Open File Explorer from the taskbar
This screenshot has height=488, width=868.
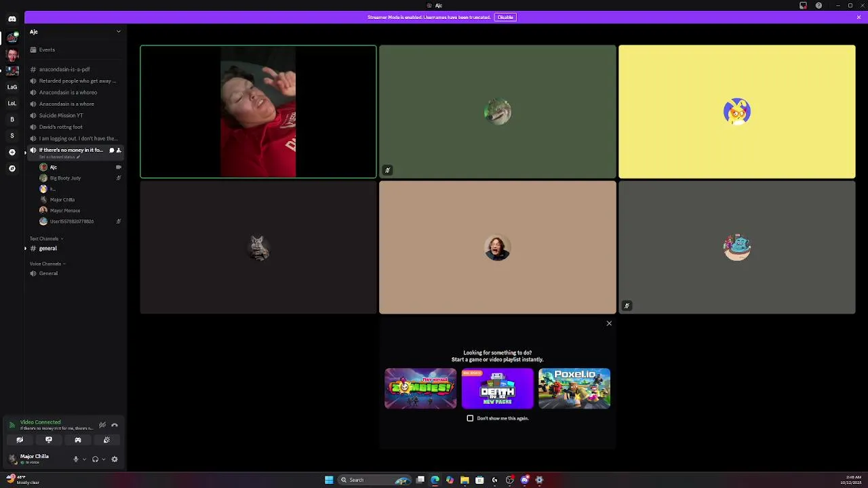point(465,480)
